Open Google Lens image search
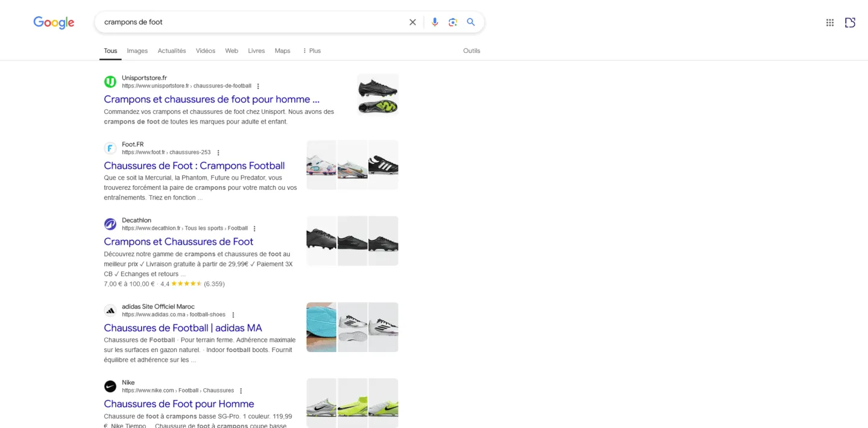868x428 pixels. pyautogui.click(x=453, y=22)
